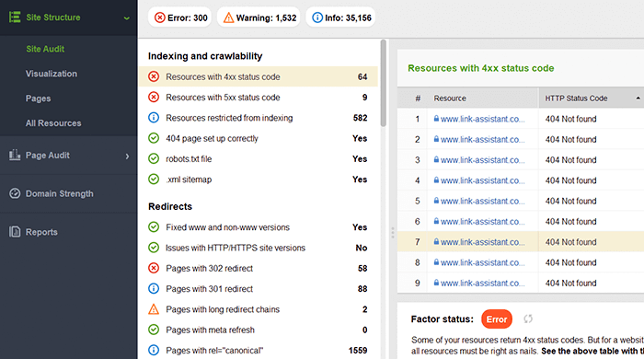The image size is (644, 359).
Task: Click check icon beside Pages with meta refresh
Action: (x=154, y=330)
